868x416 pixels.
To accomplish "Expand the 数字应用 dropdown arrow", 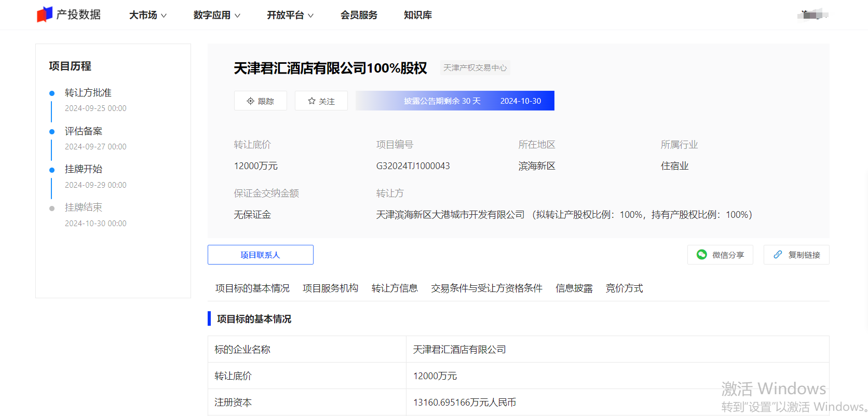I will (x=237, y=16).
